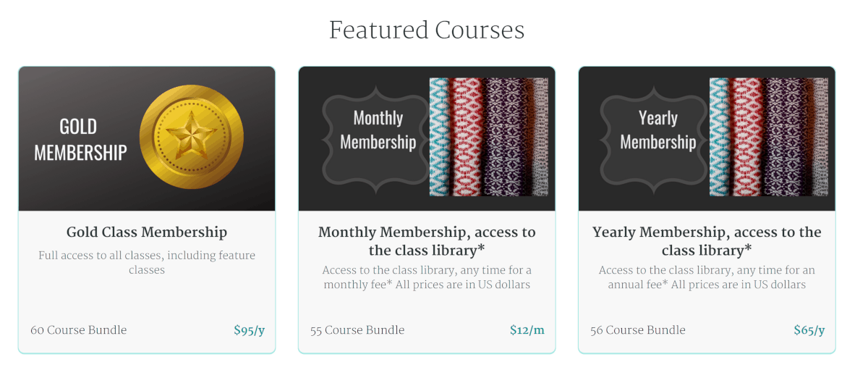Open the Gold Membership banner image
Viewport: 868px width, 370px height.
147,139
